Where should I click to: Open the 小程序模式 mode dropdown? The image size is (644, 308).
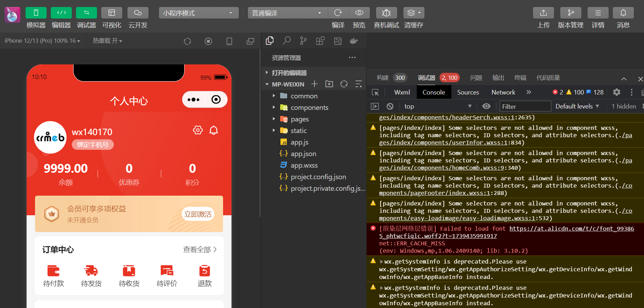point(198,13)
